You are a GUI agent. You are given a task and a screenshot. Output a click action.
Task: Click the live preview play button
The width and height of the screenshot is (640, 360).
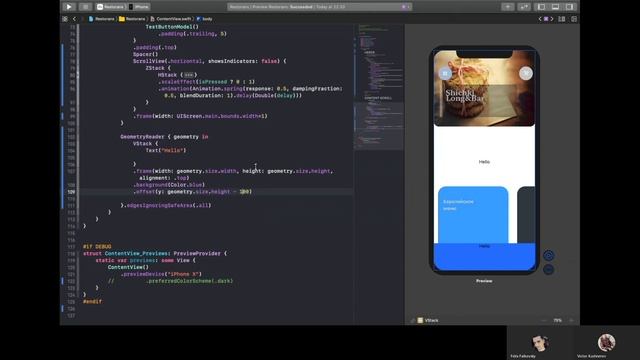(x=548, y=256)
